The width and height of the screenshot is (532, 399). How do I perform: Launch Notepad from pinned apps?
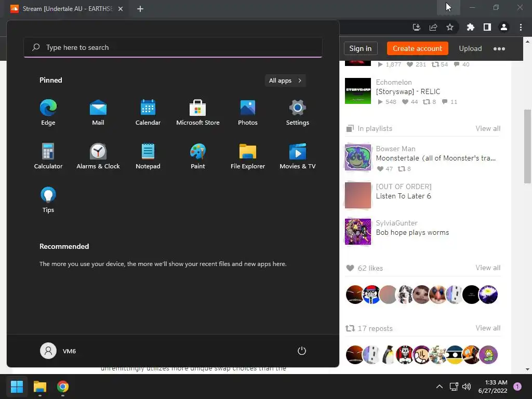click(148, 156)
